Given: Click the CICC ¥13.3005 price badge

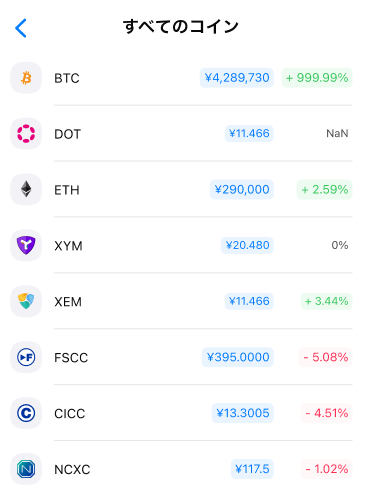Looking at the screenshot, I should [x=243, y=413].
